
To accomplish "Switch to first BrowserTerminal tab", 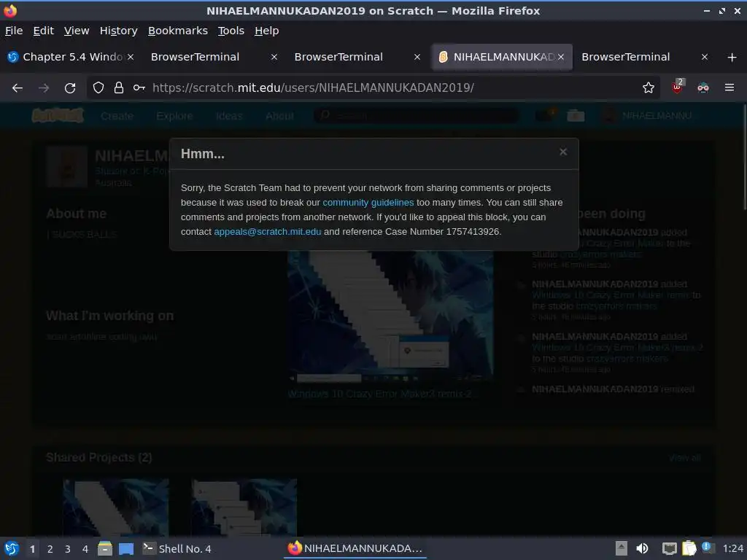I will pos(195,57).
